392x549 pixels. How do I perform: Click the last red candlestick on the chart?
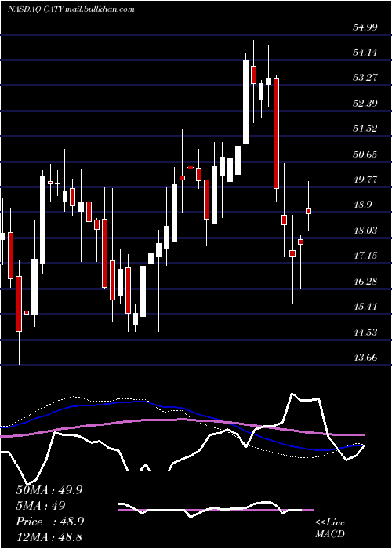point(308,211)
